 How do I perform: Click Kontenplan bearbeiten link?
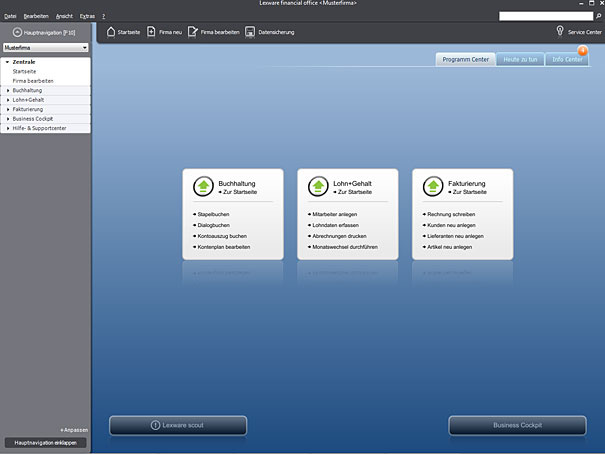pos(224,247)
